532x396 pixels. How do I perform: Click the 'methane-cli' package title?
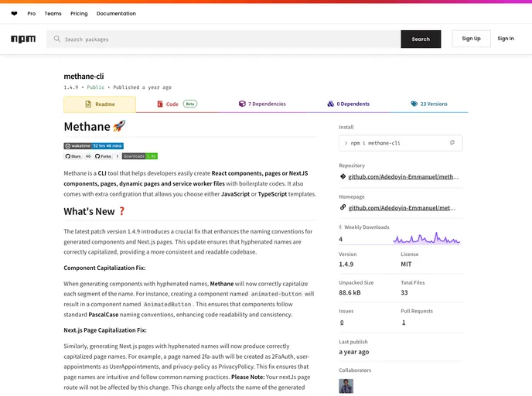tap(84, 77)
